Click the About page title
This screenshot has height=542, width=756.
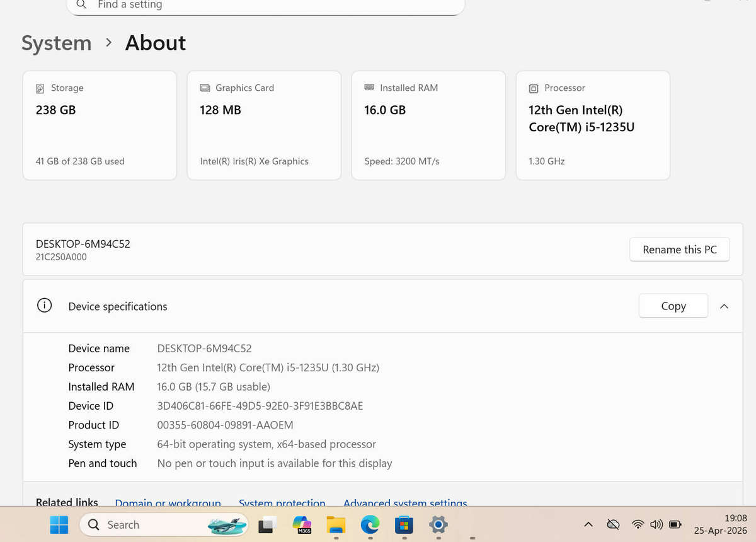[x=156, y=43]
